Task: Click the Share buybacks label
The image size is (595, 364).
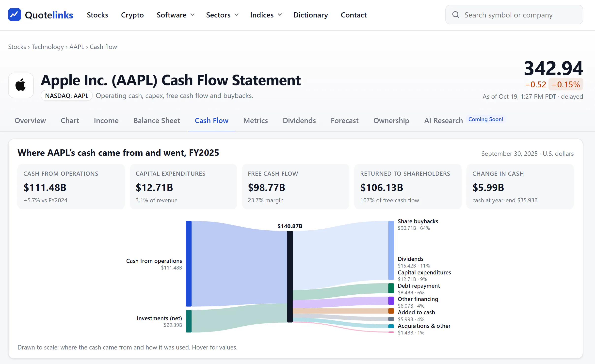Action: pos(418,221)
